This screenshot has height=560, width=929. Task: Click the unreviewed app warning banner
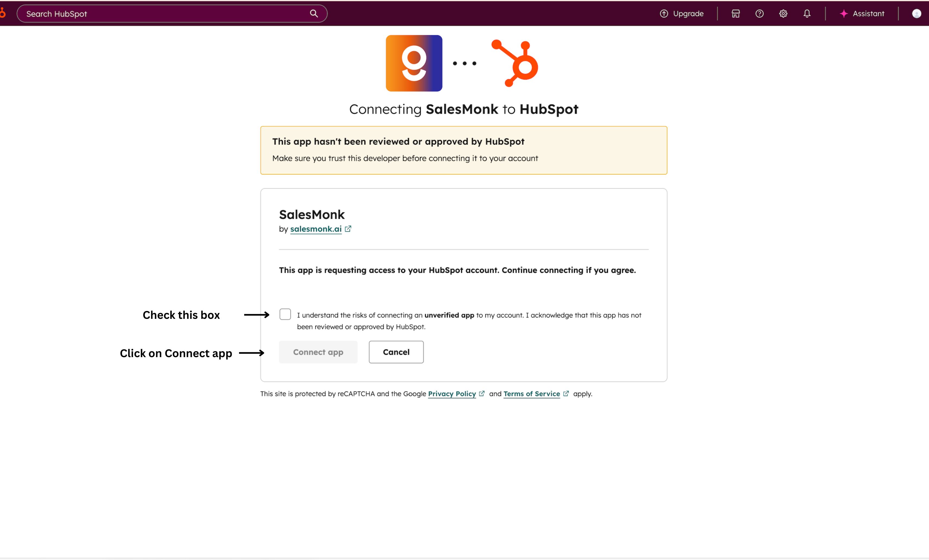pos(463,150)
